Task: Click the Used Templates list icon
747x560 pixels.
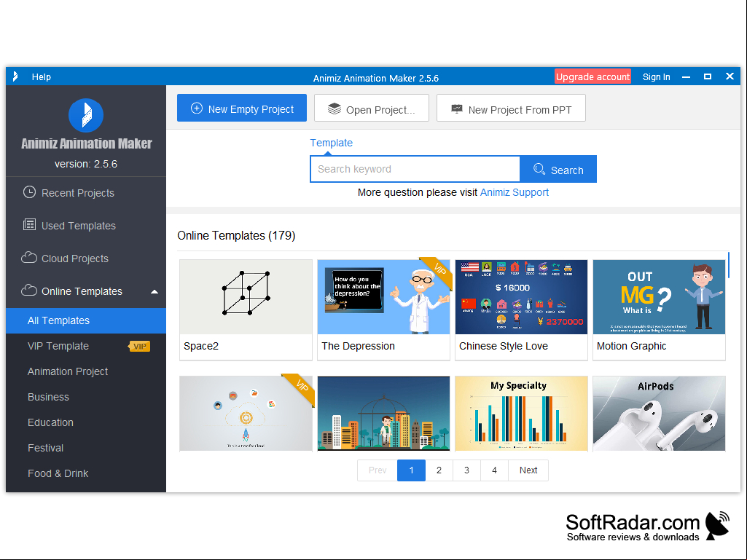Action: pos(30,225)
